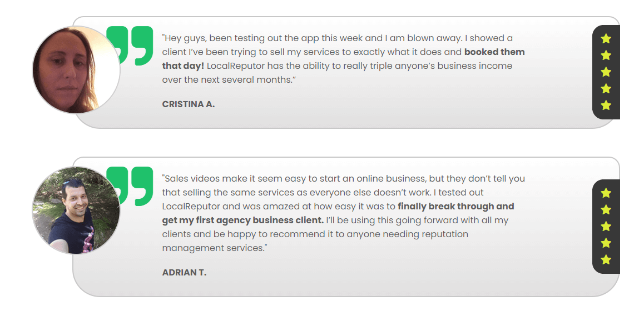Click the third star in Cristina's rating
The height and width of the screenshot is (311, 644).
(606, 72)
